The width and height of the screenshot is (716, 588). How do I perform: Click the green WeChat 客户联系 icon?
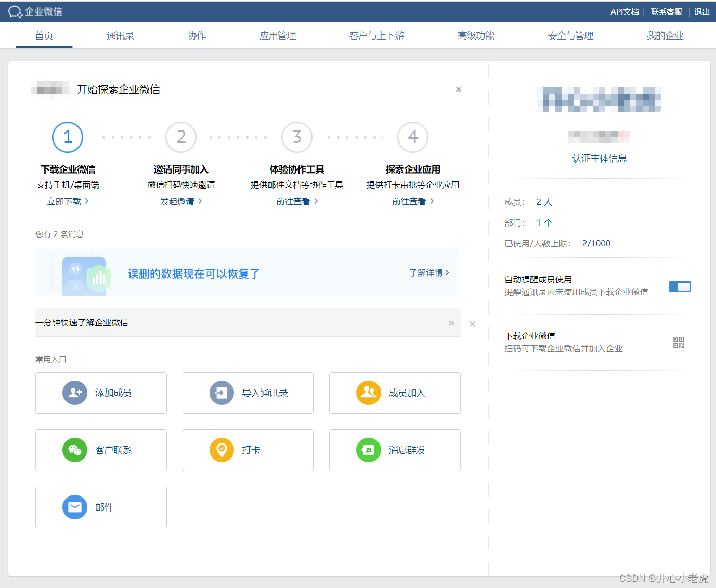(x=75, y=450)
